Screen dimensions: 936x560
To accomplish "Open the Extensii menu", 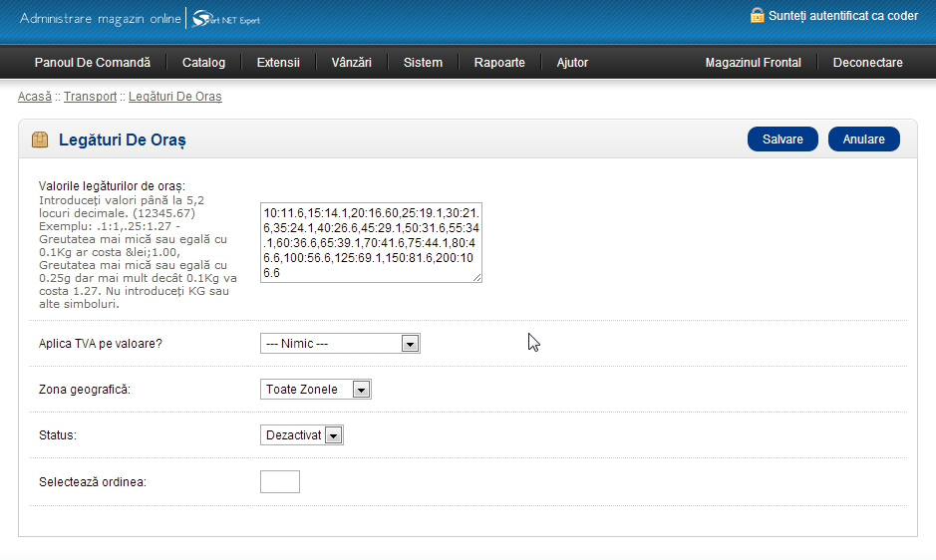I will tap(278, 63).
